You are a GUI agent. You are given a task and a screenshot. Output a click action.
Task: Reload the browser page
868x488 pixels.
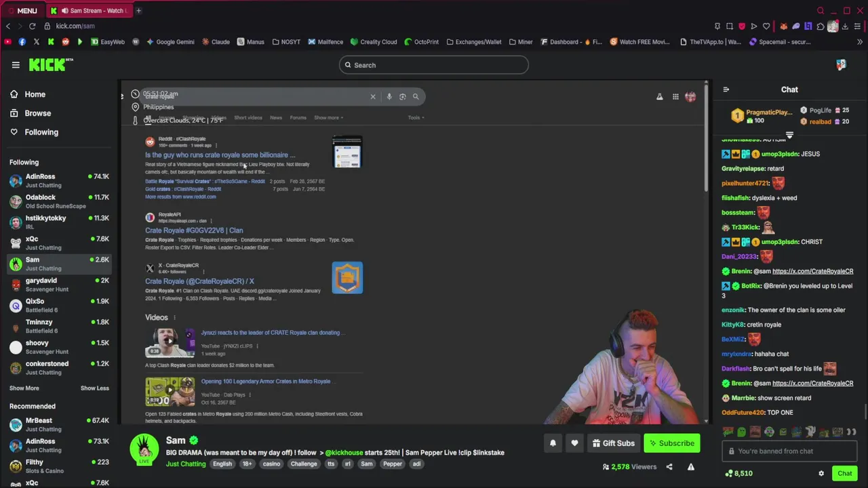(x=32, y=26)
